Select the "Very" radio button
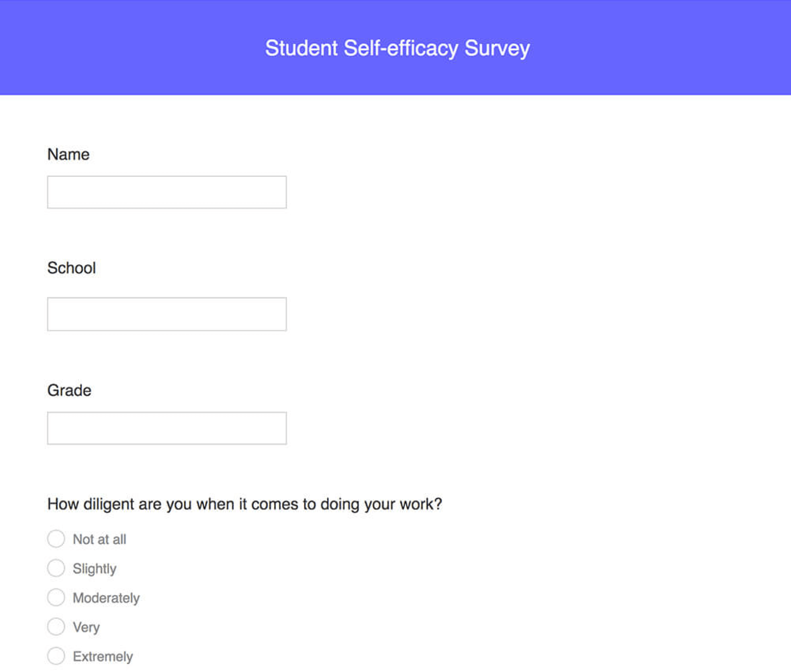Image resolution: width=791 pixels, height=672 pixels. [56, 626]
